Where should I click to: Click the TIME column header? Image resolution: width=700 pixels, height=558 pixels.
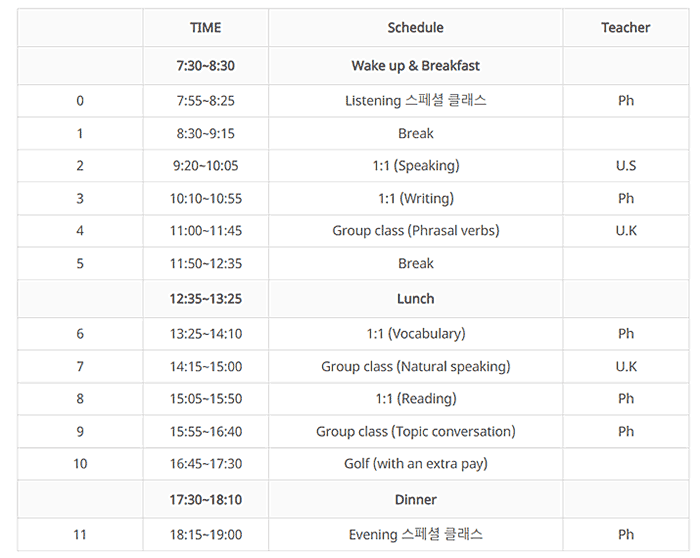coord(205,28)
